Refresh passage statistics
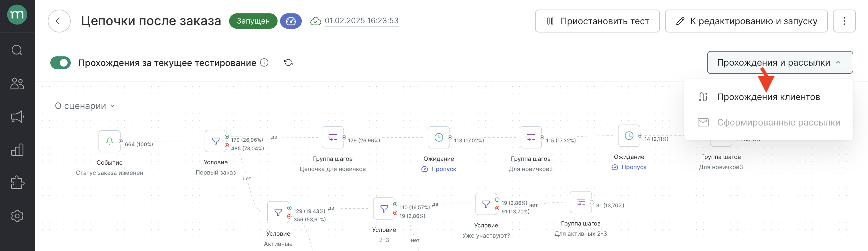The image size is (868, 251). 288,63
